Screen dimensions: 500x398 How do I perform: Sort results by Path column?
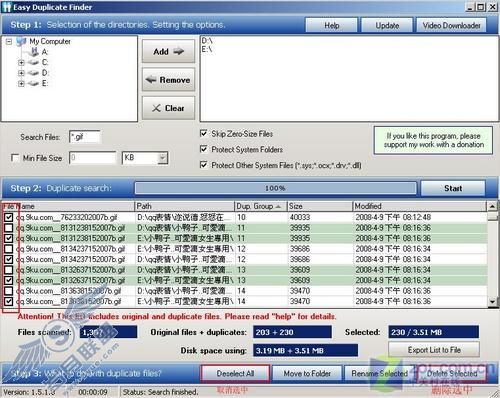(184, 206)
